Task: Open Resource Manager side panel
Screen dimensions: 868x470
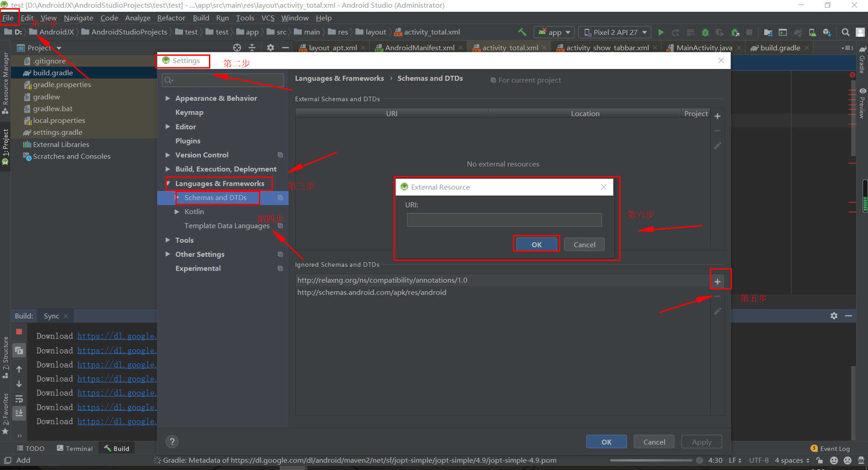Action: click(5, 83)
